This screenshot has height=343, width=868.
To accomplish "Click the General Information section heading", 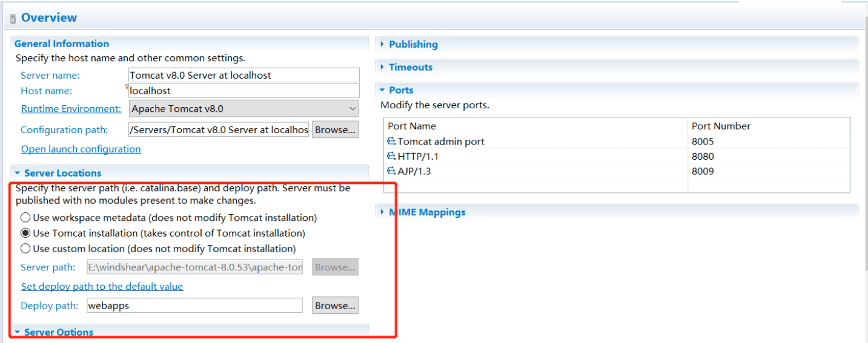I will pyautogui.click(x=62, y=44).
